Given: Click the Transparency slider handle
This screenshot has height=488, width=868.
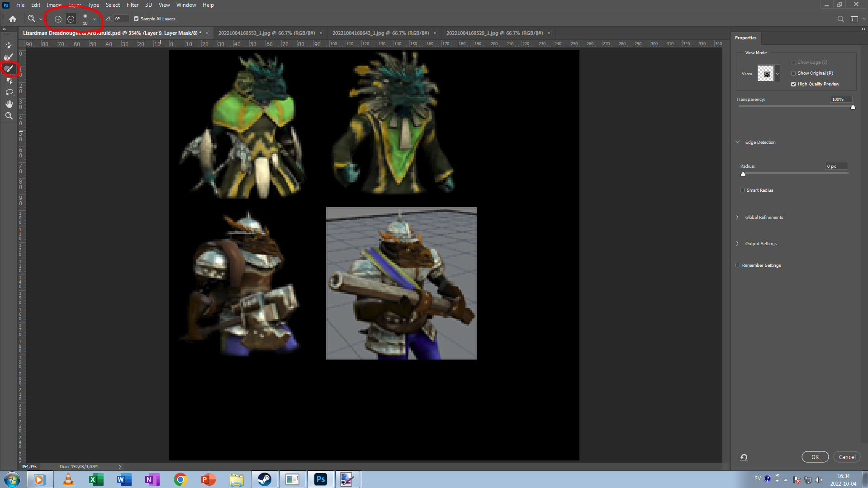Looking at the screenshot, I should coord(853,107).
